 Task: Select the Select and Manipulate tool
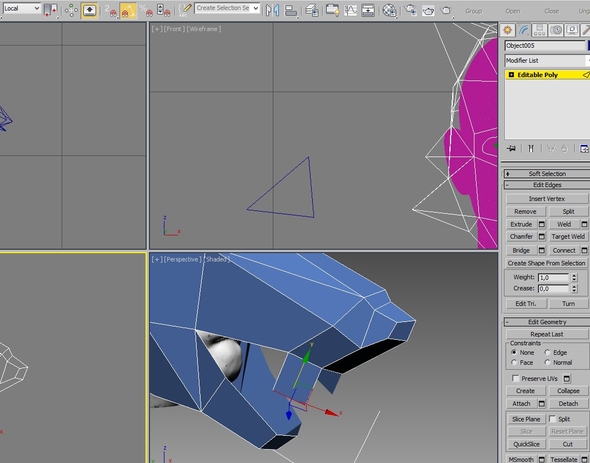pyautogui.click(x=71, y=10)
